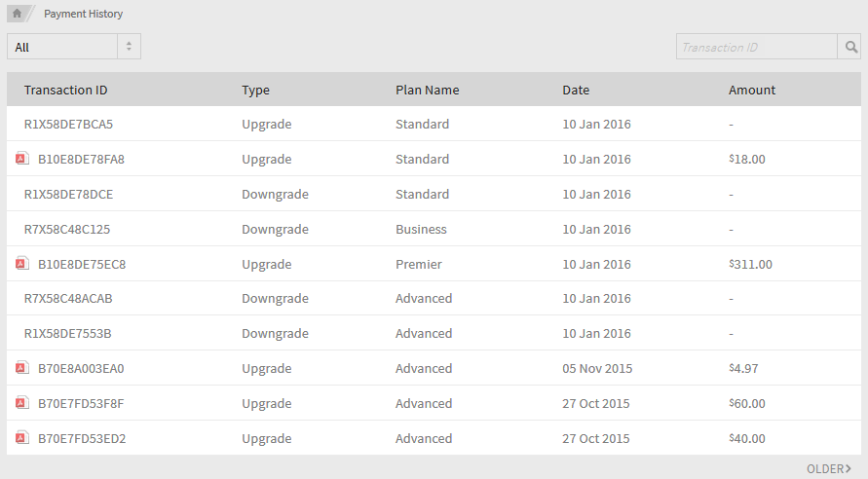Download PDF for transaction B70E8A003EA0
Screen dimensions: 868x479
click(x=20, y=368)
